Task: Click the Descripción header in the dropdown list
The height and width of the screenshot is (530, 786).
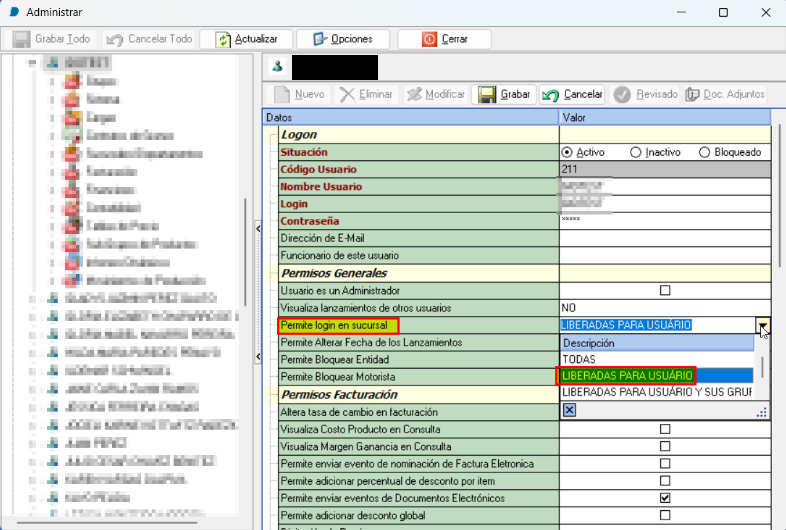Action: pyautogui.click(x=657, y=343)
